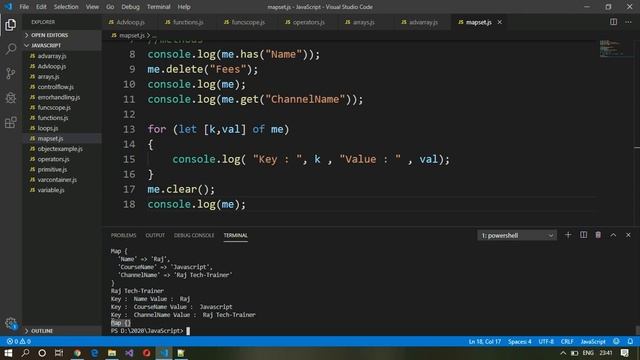Open the Help menu
The height and width of the screenshot is (360, 640).
click(184, 7)
